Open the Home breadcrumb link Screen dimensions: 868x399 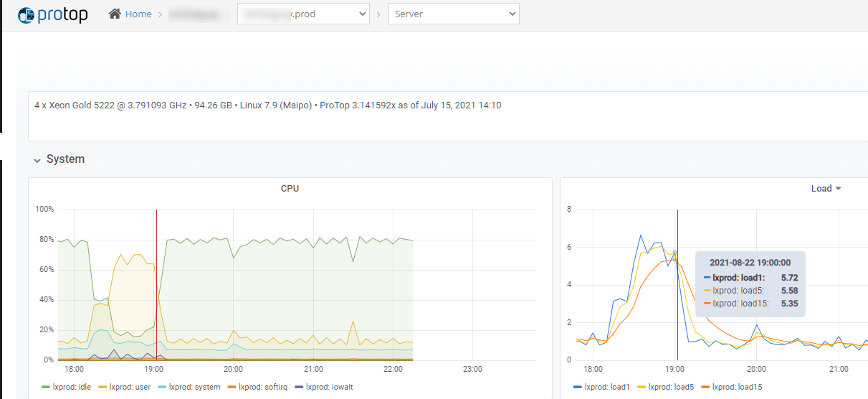138,14
